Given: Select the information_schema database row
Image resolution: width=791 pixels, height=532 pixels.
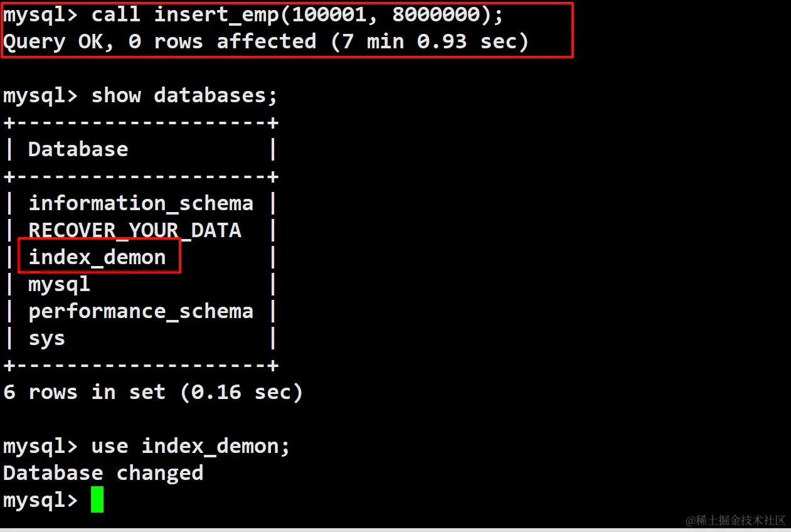Looking at the screenshot, I should [141, 203].
